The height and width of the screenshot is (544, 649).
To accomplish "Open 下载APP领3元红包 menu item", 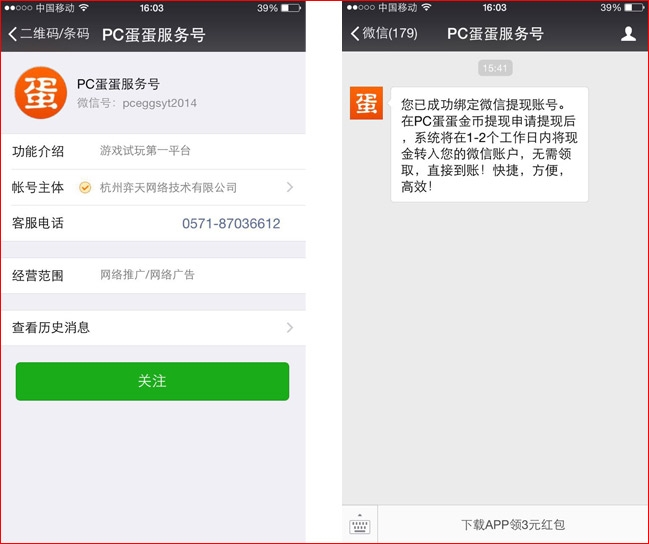I will pyautogui.click(x=513, y=525).
